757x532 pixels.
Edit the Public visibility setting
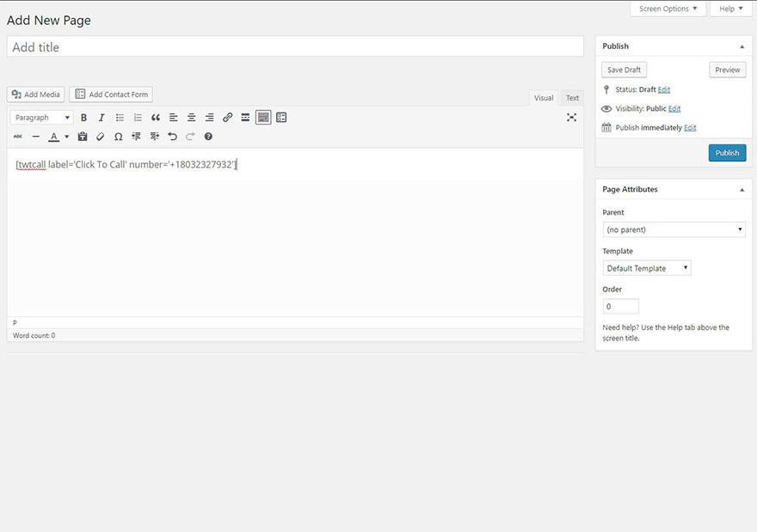click(x=674, y=109)
